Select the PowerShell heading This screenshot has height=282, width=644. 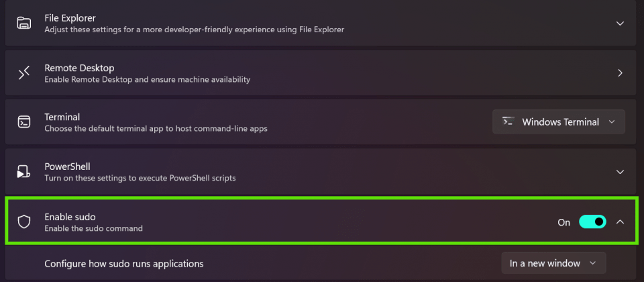point(67,167)
